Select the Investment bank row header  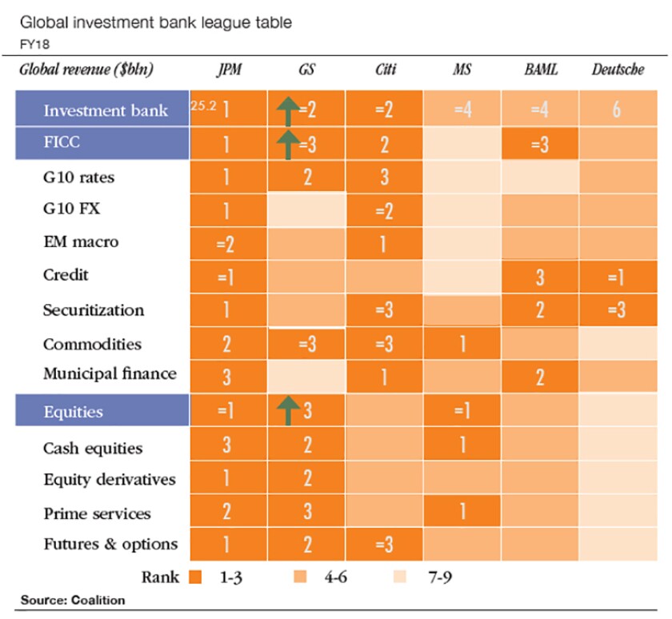(102, 109)
